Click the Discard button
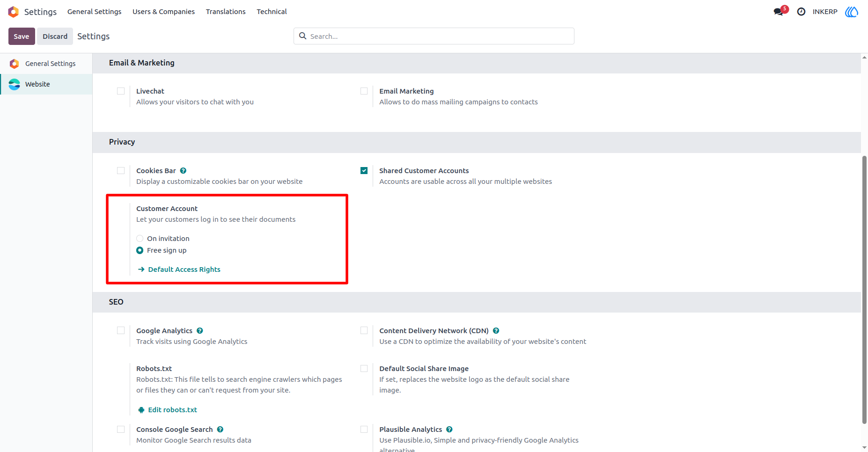 tap(55, 36)
